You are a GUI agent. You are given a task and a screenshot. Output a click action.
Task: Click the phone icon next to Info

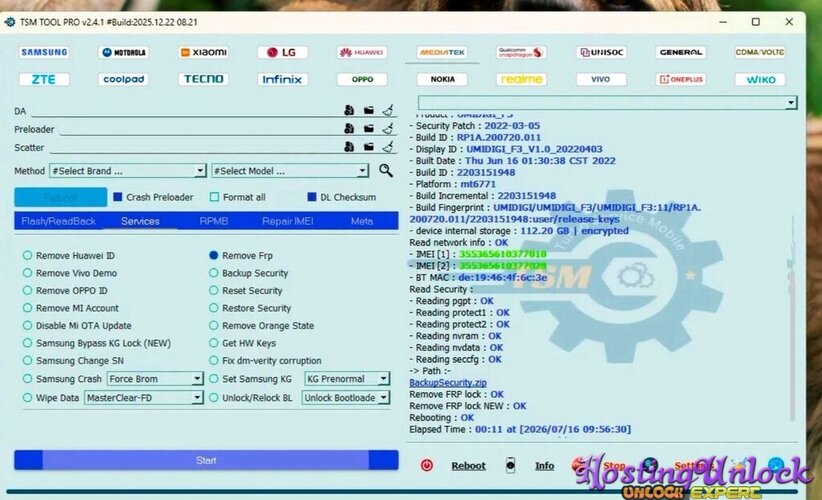[x=511, y=465]
